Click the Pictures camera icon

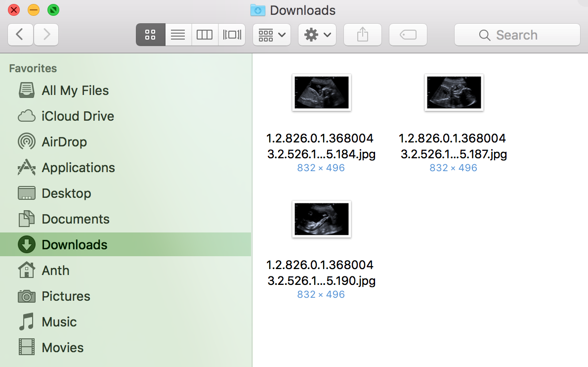[27, 296]
